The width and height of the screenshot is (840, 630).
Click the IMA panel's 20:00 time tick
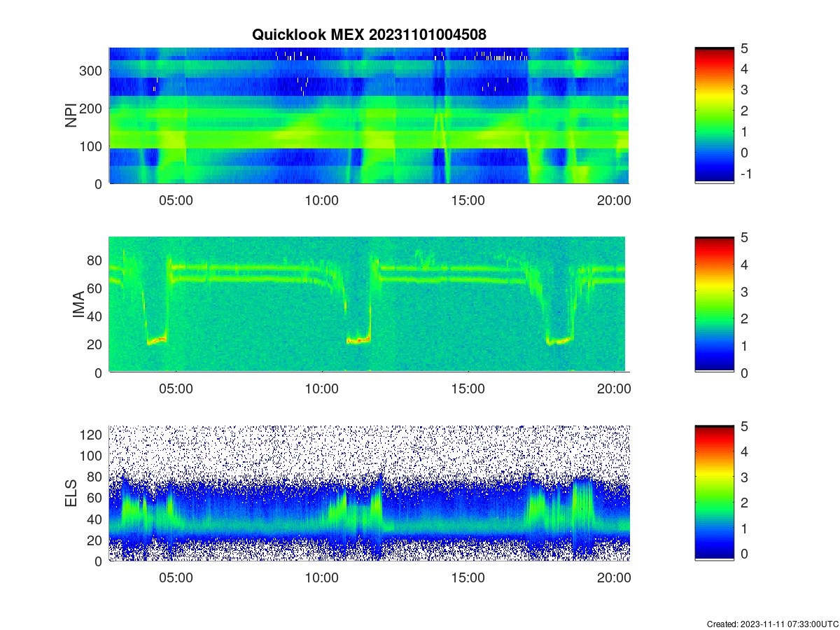click(x=615, y=389)
